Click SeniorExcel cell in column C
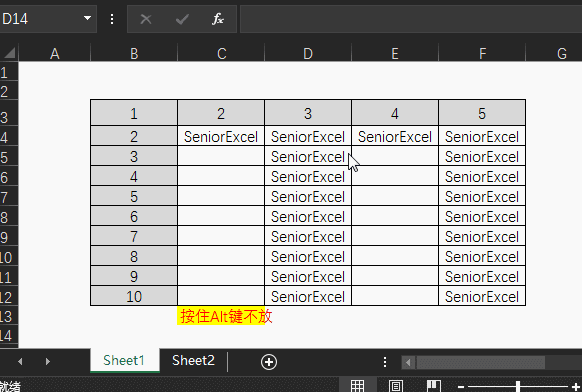Viewport: 582px width, 392px height. click(221, 136)
